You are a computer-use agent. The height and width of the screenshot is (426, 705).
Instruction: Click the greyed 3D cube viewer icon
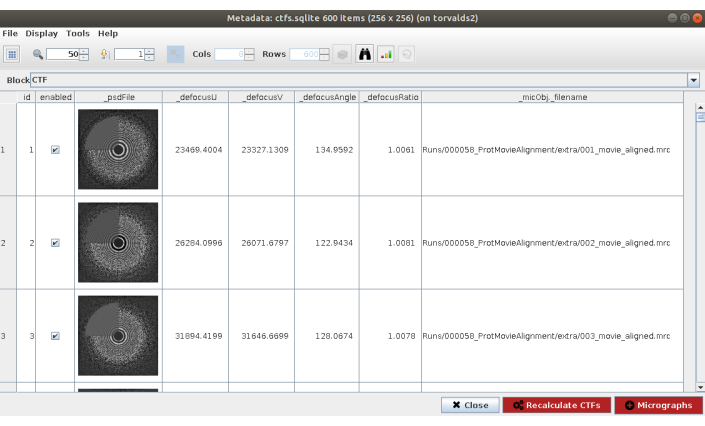[x=342, y=54]
